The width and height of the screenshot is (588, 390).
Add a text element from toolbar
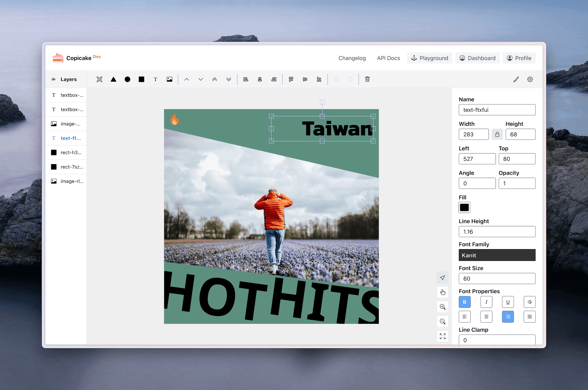click(155, 79)
